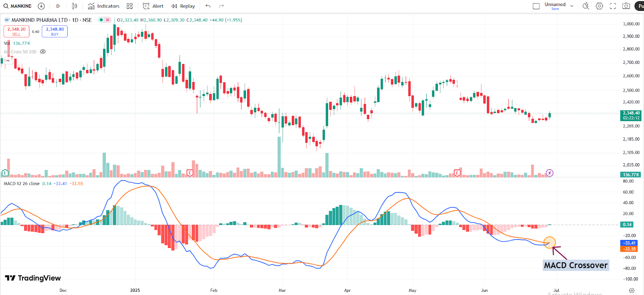Screen dimensions: 644x295
Task: Expand the Unnamed layout dropdown arrow
Action: pyautogui.click(x=572, y=6)
